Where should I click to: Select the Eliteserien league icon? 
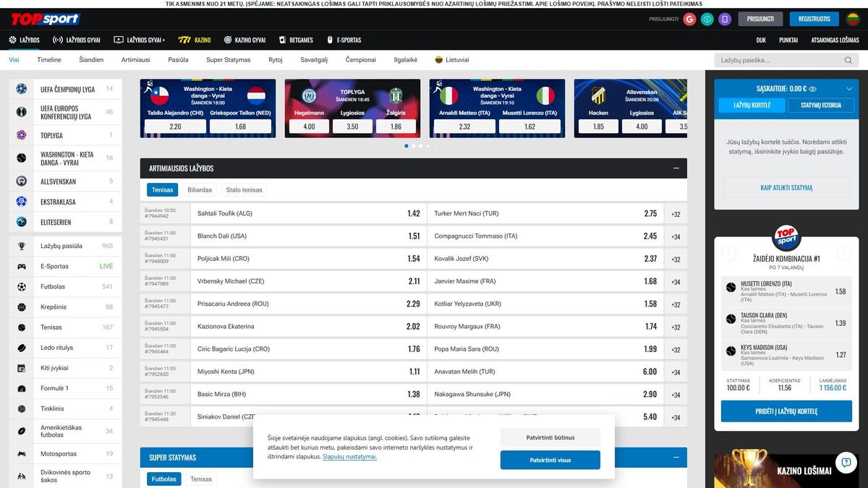[21, 222]
